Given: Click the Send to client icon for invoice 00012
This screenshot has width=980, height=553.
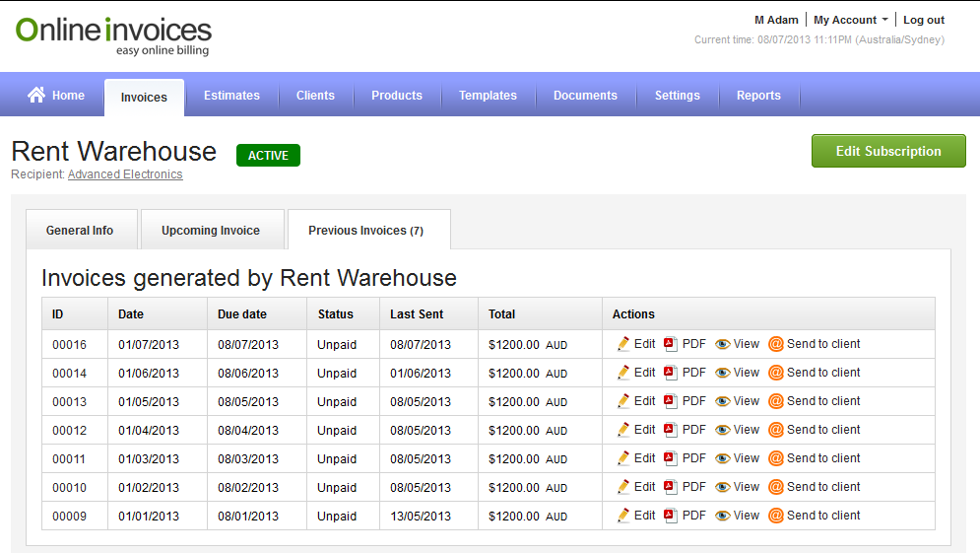Looking at the screenshot, I should coord(776,430).
